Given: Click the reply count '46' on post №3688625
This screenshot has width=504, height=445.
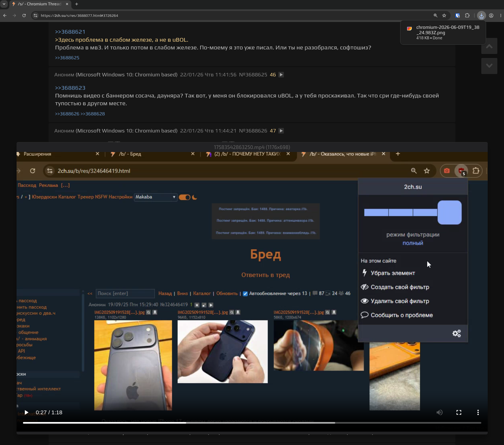Looking at the screenshot, I should tap(273, 75).
